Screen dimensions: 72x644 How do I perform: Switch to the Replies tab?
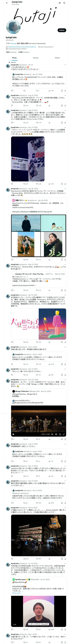(36, 58)
